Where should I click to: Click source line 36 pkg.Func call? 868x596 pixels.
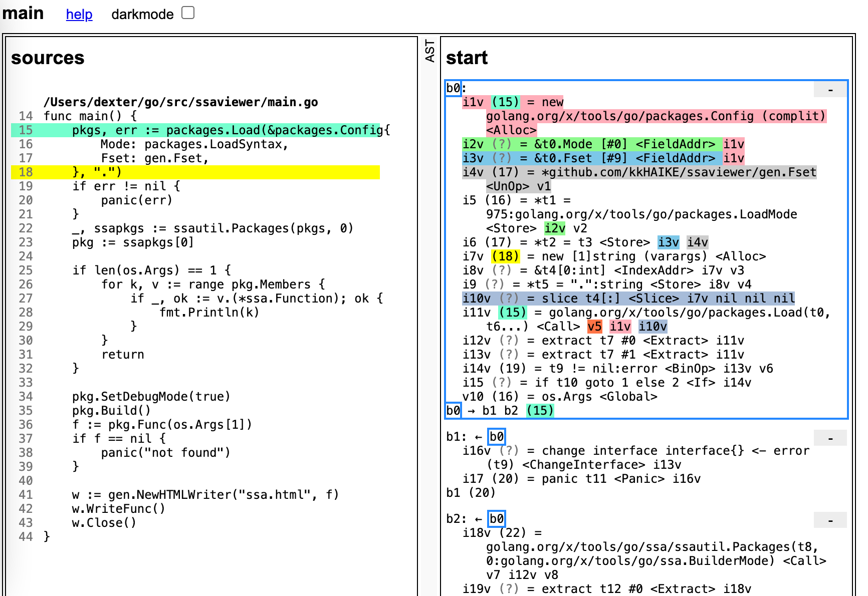[x=162, y=425]
